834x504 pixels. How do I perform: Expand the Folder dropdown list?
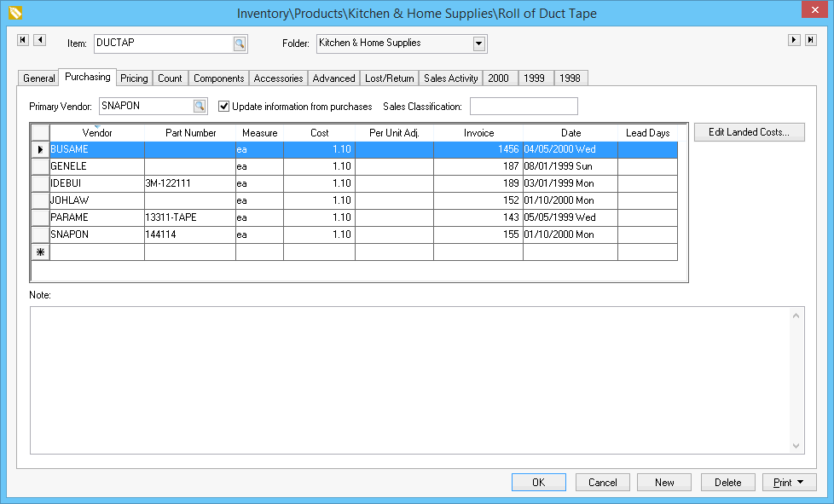tap(478, 43)
